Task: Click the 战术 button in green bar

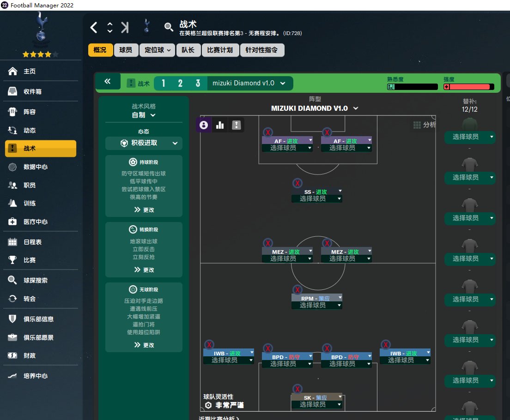Action: coord(138,83)
